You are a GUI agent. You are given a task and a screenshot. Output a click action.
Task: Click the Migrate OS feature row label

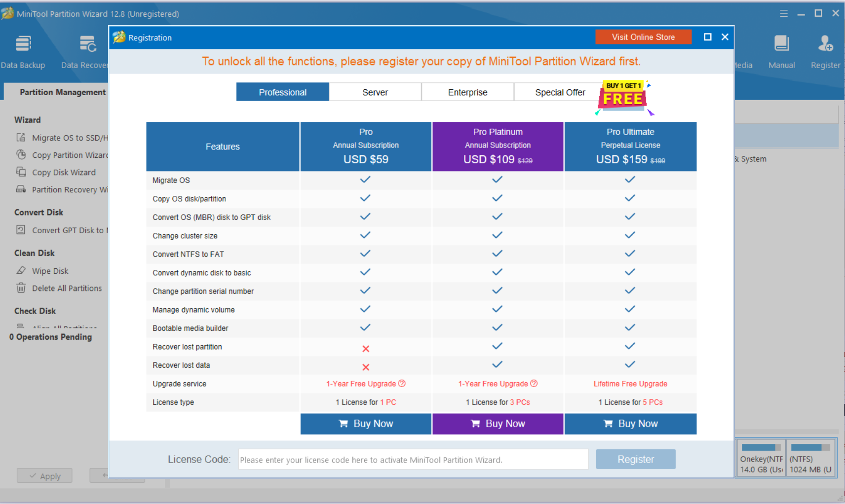(x=171, y=180)
